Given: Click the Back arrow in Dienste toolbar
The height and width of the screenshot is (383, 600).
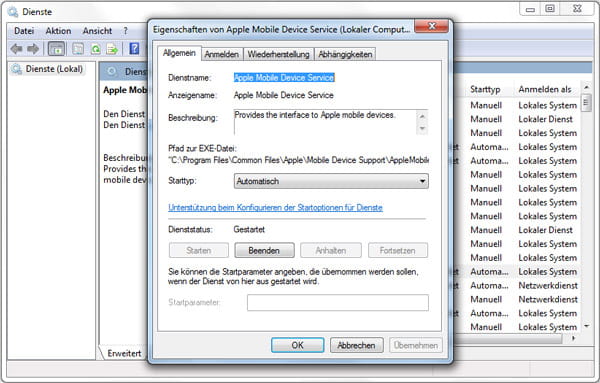Looking at the screenshot, I should 17,49.
